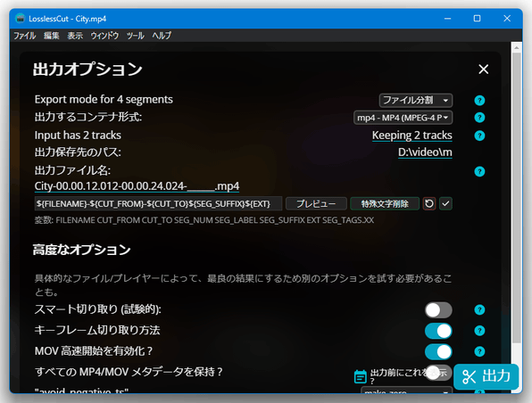Disable キーフレーム切り取り方法 toggle
Image resolution: width=532 pixels, height=403 pixels.
pos(438,331)
